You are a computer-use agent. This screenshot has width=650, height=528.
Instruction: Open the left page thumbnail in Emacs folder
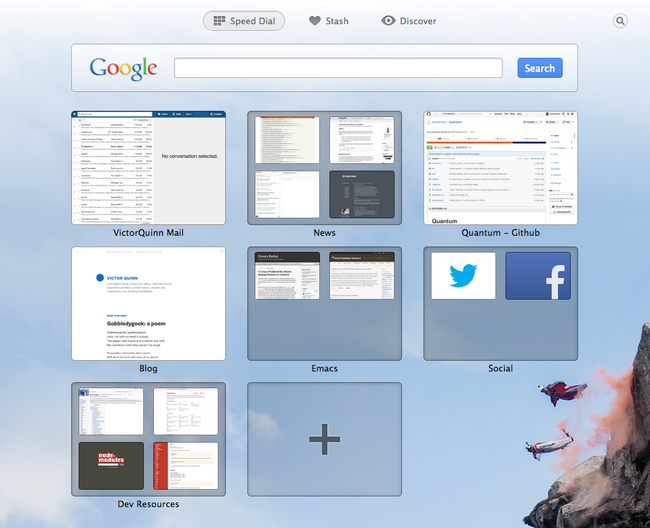pyautogui.click(x=287, y=275)
